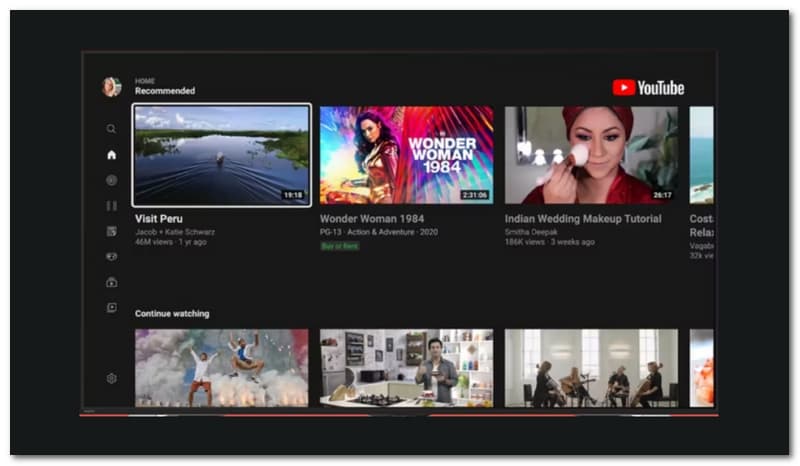Click the Indian Wedding Makeup Tutorial title
This screenshot has width=800, height=466.
coord(584,218)
